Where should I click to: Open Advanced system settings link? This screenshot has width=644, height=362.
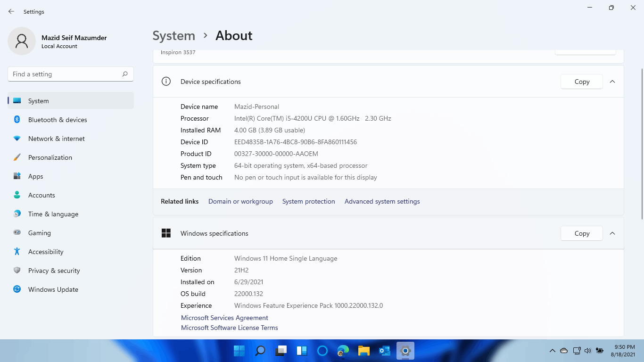[x=382, y=201]
